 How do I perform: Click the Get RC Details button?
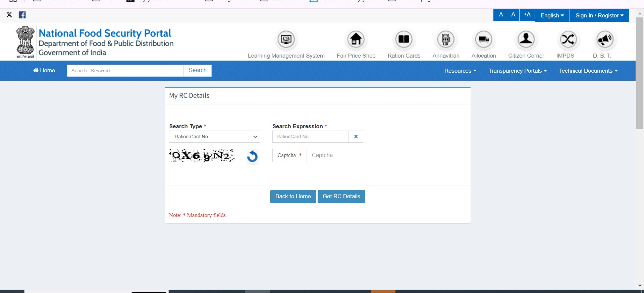click(x=341, y=197)
